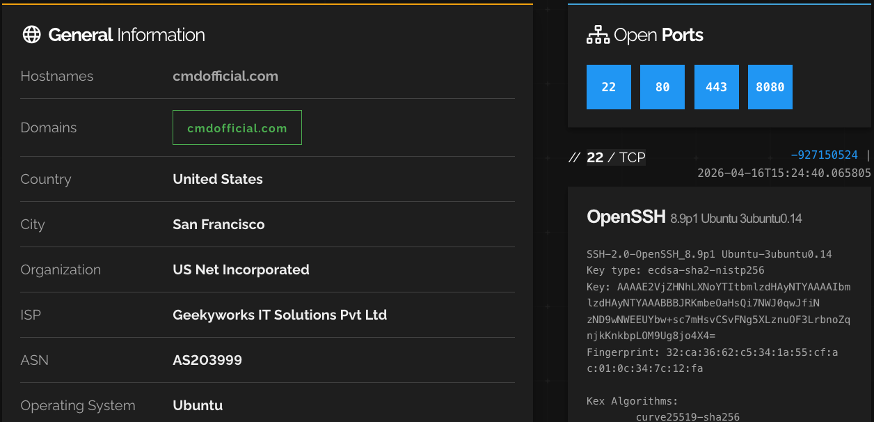Viewport: 874px width, 422px height.
Task: Click the network icon beside Open Ports
Action: [598, 35]
